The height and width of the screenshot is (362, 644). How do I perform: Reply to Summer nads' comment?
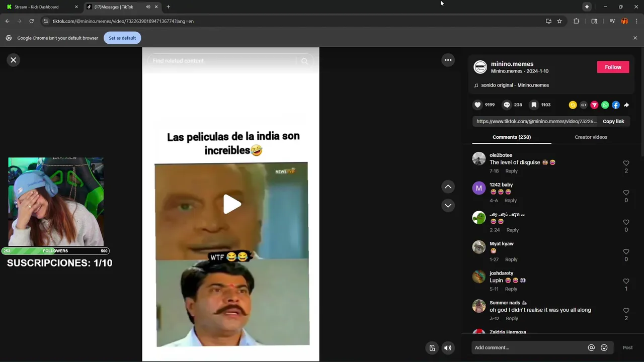click(x=512, y=318)
